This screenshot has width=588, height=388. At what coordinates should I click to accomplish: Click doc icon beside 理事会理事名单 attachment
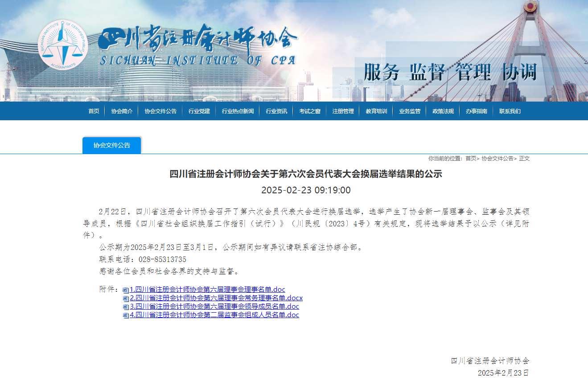tap(126, 290)
